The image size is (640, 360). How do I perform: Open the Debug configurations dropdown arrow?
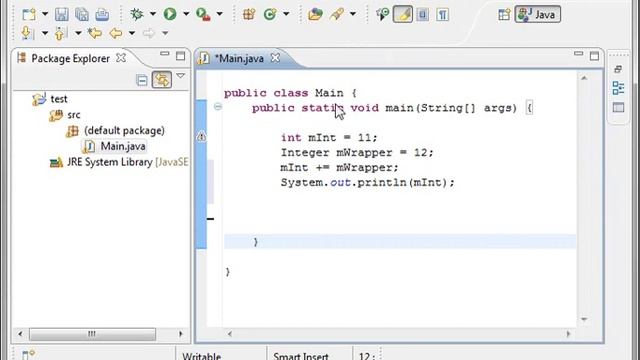(x=153, y=14)
